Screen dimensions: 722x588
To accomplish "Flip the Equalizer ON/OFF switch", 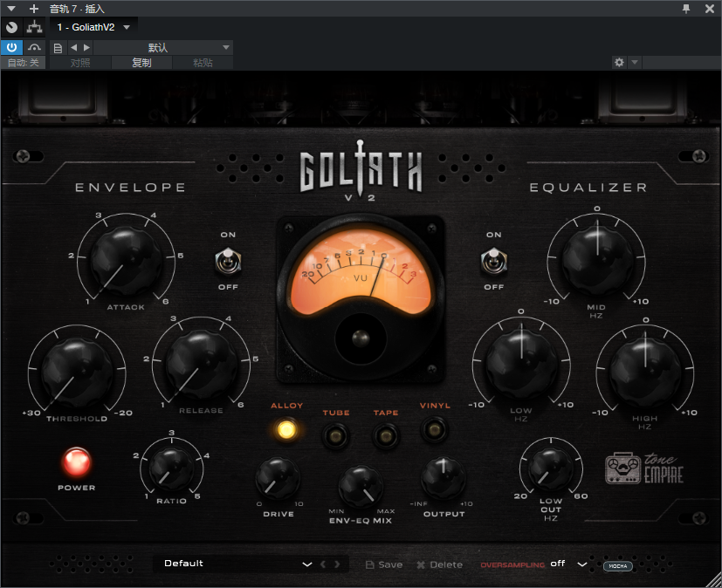I will [494, 260].
